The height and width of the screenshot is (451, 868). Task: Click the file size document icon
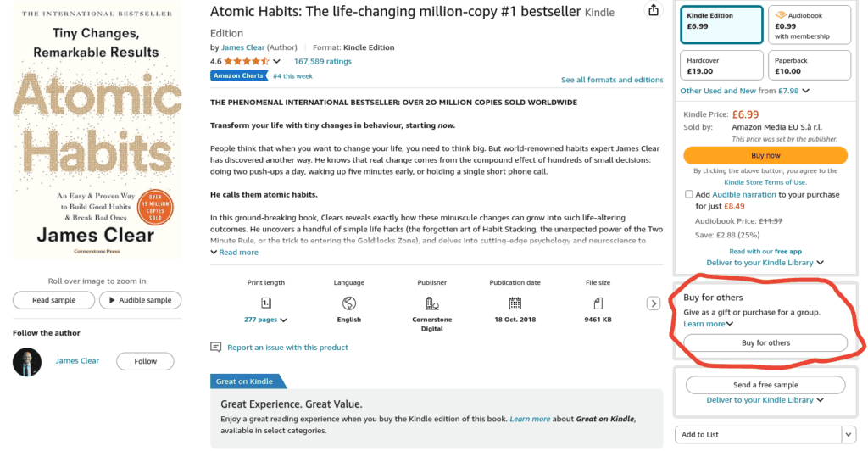(x=598, y=303)
